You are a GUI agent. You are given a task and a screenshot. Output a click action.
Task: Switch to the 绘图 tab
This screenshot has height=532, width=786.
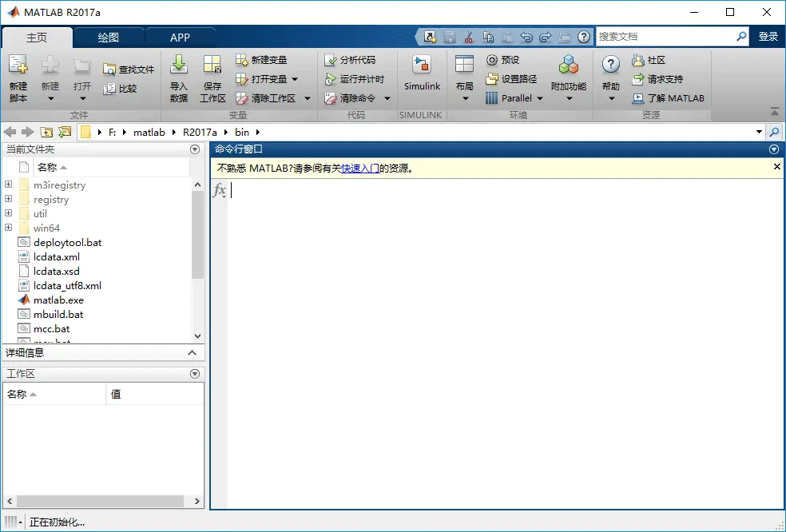(109, 38)
